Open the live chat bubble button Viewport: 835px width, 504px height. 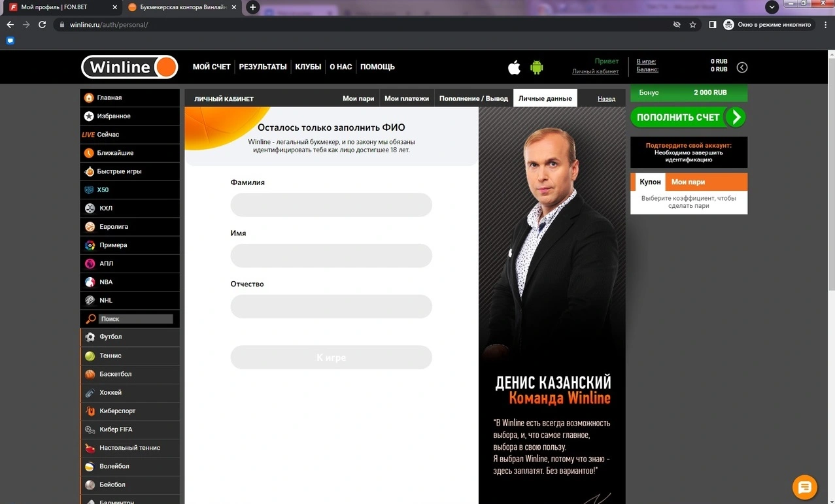[805, 487]
